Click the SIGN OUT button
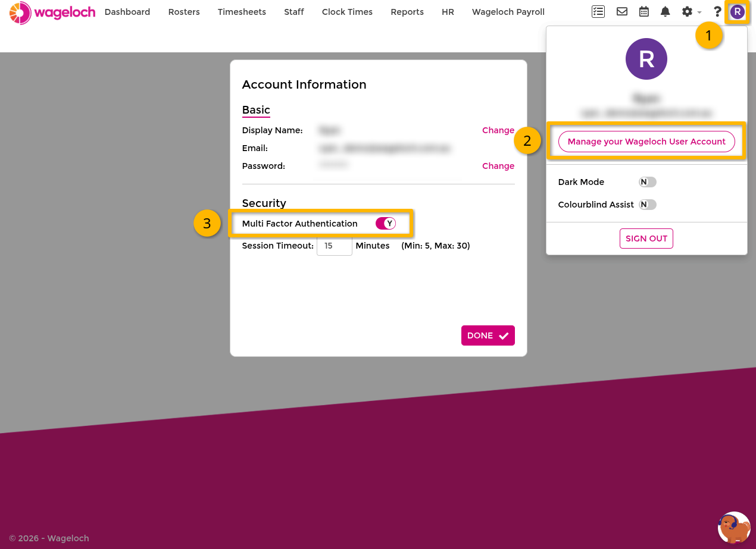The height and width of the screenshot is (549, 756). [x=646, y=239]
